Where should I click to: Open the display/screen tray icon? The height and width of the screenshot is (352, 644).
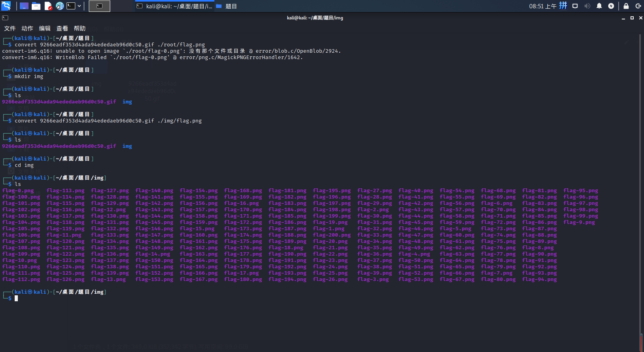pos(575,6)
